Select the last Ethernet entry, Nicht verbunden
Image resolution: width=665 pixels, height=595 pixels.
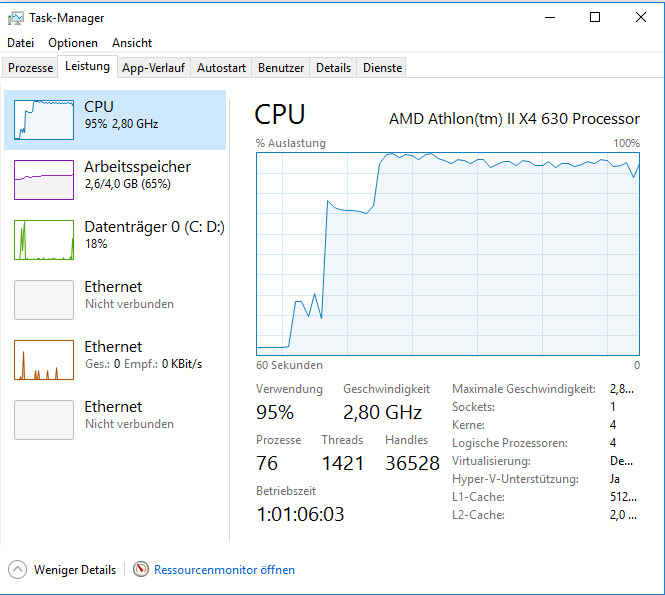point(44,420)
